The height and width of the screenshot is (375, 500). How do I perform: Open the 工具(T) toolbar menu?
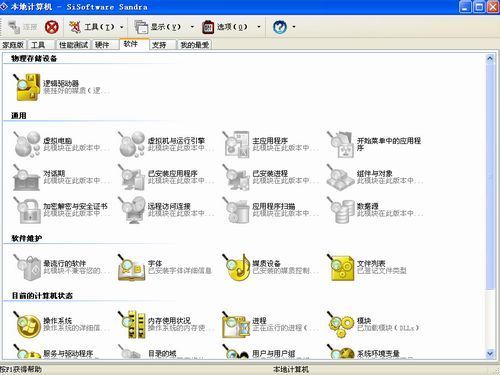point(91,27)
